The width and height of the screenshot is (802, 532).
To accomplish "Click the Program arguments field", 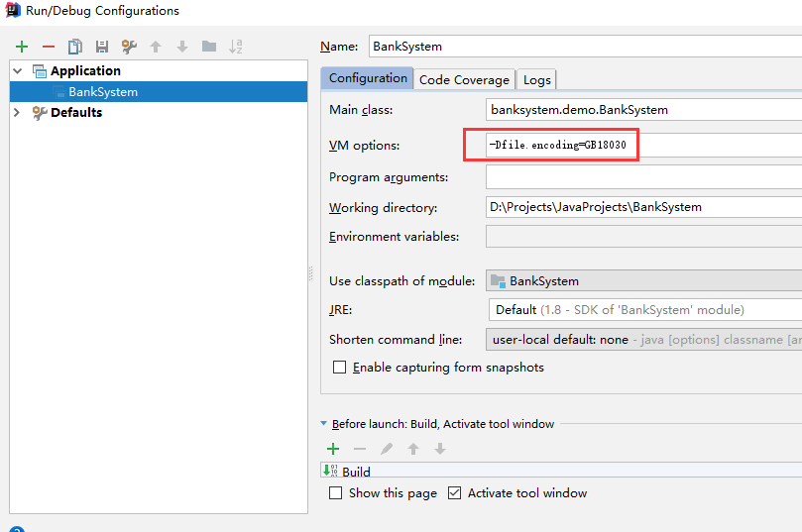I will [x=643, y=176].
